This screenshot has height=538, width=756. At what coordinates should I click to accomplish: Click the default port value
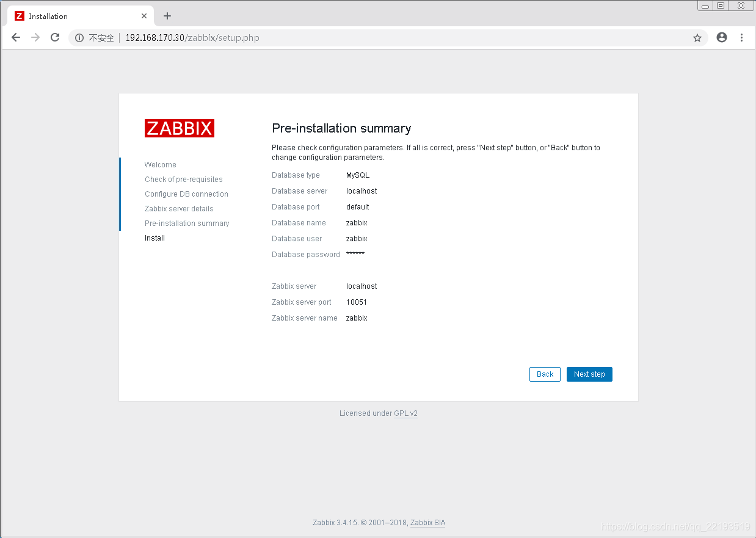point(358,207)
